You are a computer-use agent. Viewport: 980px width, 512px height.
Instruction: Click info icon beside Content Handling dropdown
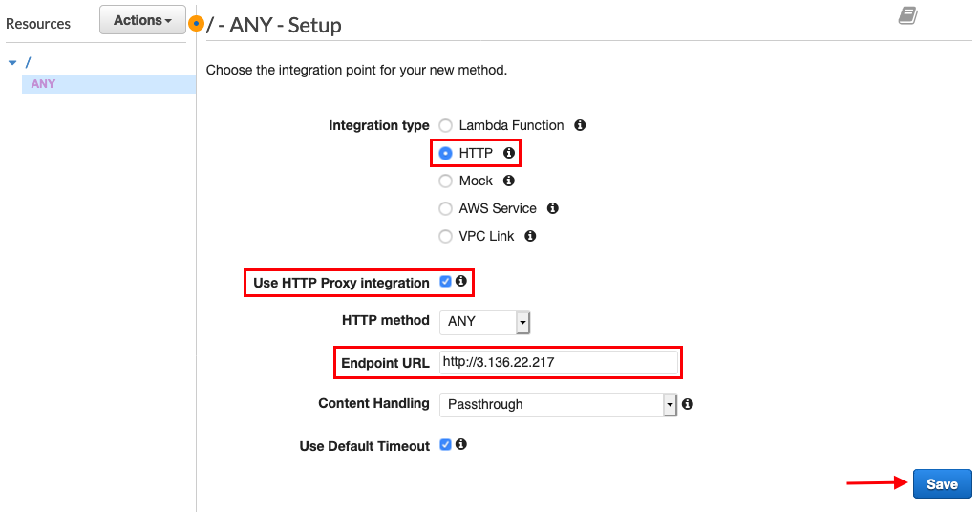(x=688, y=404)
